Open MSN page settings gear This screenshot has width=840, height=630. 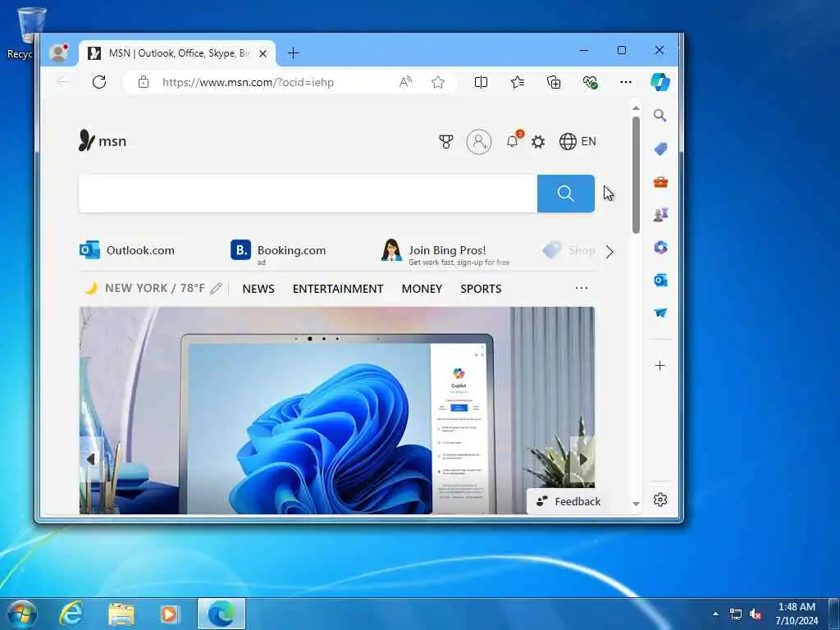(x=538, y=141)
